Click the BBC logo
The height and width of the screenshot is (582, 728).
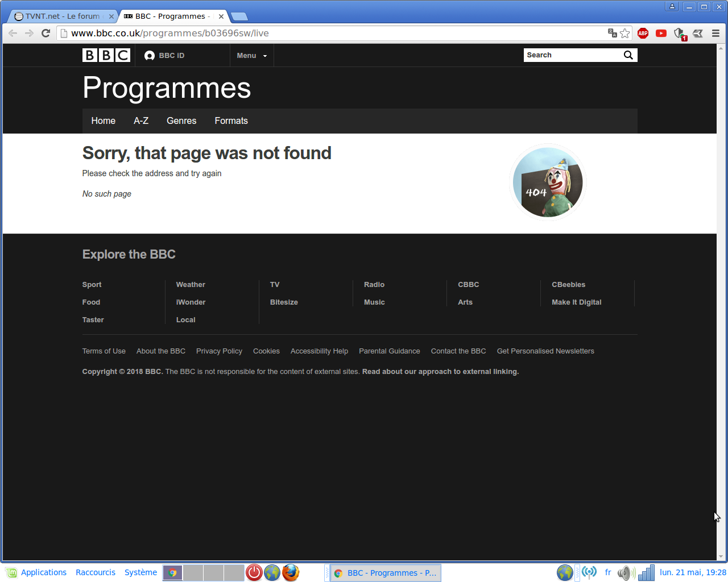point(106,55)
